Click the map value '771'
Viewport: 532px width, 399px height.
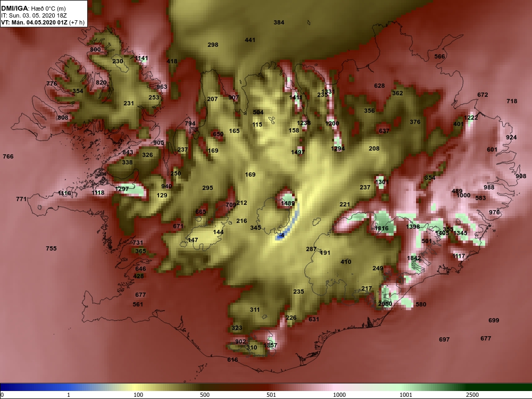(21, 199)
